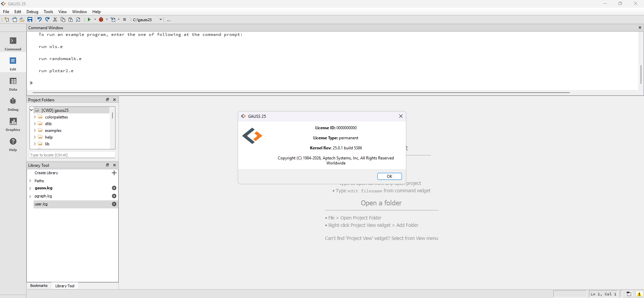Close the GAUSS 25 about dialog
This screenshot has height=298, width=644.
click(x=401, y=116)
